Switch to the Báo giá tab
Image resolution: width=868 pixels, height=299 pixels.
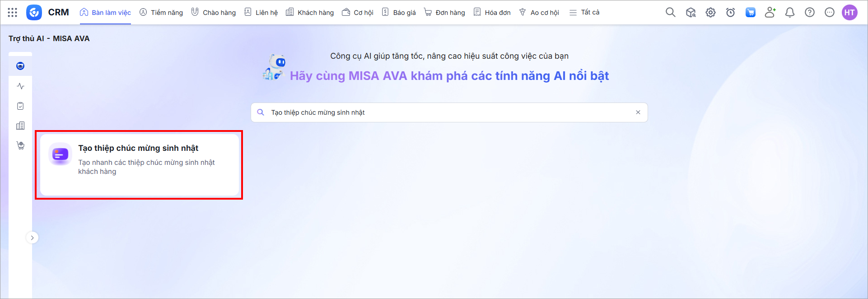click(x=399, y=12)
